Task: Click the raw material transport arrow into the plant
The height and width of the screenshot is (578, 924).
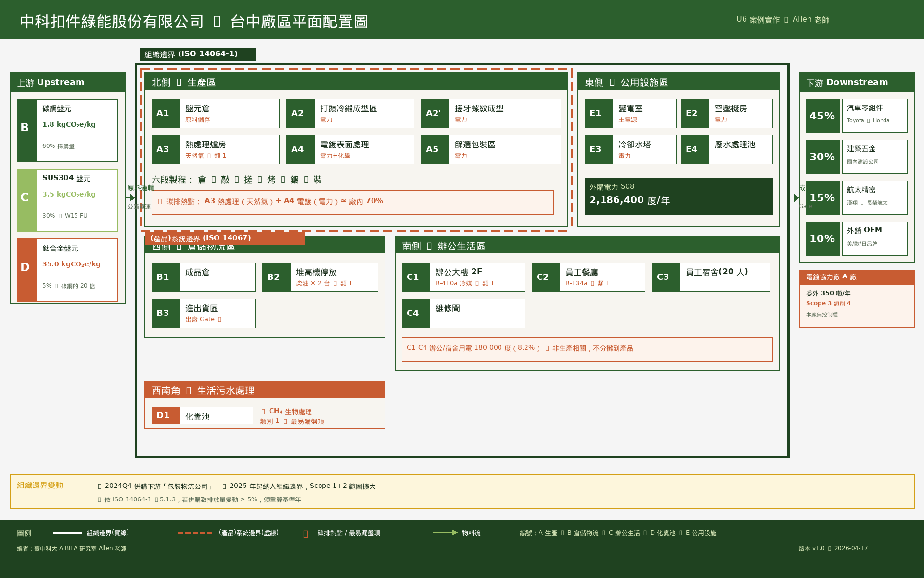Action: tap(130, 197)
